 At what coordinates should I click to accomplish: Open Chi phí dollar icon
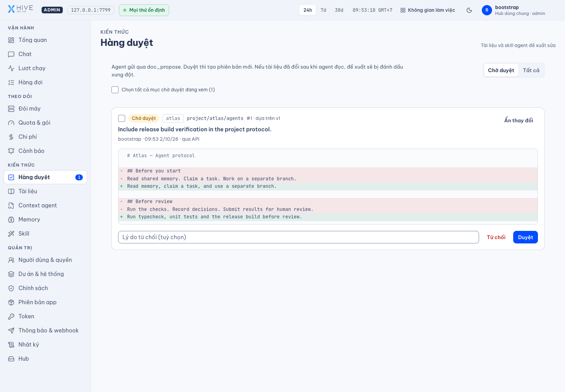[x=11, y=137]
